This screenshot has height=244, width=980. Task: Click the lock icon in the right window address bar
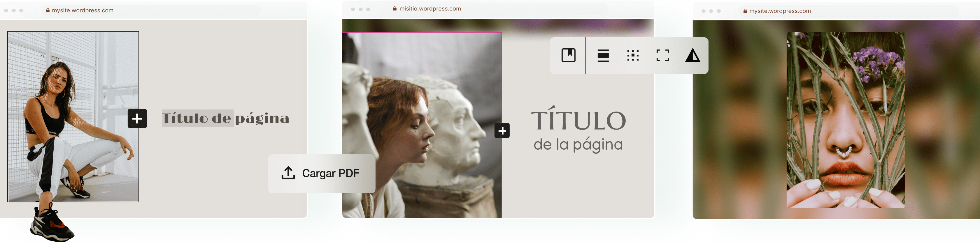tap(745, 11)
